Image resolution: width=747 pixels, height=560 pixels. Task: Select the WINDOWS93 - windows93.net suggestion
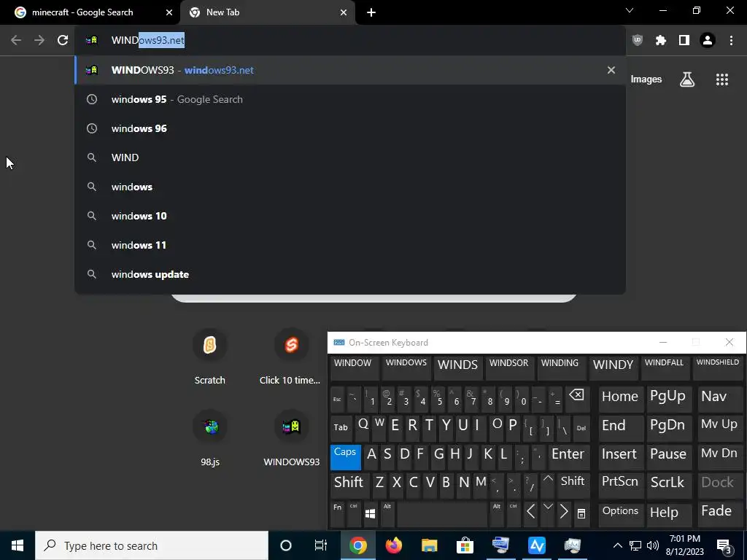coord(350,70)
